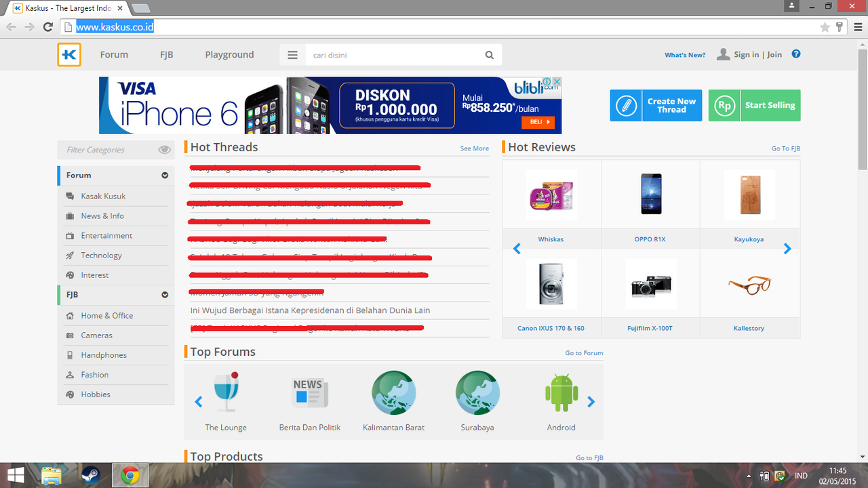Open the Hobbies category
The image size is (868, 488).
coord(96,394)
